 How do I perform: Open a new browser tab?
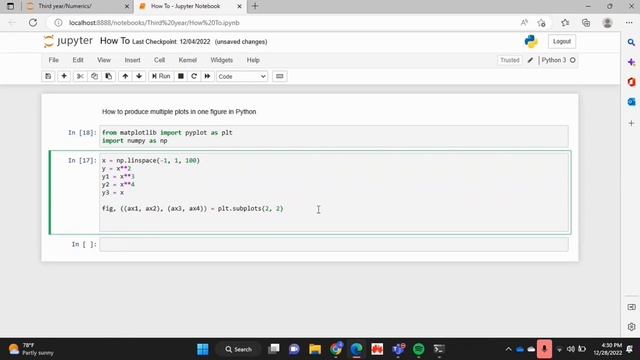(x=255, y=6)
